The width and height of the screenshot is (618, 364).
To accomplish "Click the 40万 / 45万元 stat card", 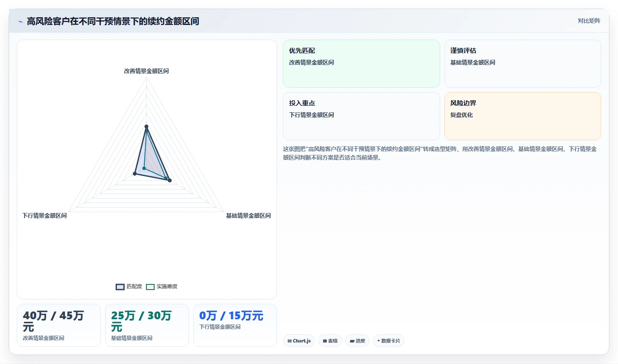I will pos(59,325).
